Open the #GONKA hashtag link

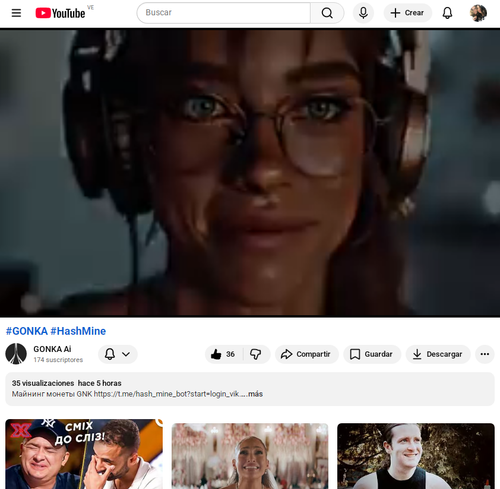pyautogui.click(x=27, y=331)
